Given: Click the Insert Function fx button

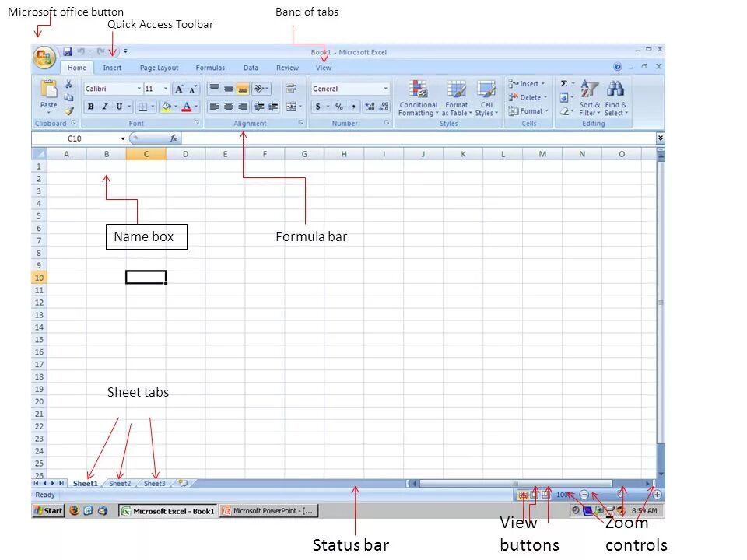Looking at the screenshot, I should point(174,138).
